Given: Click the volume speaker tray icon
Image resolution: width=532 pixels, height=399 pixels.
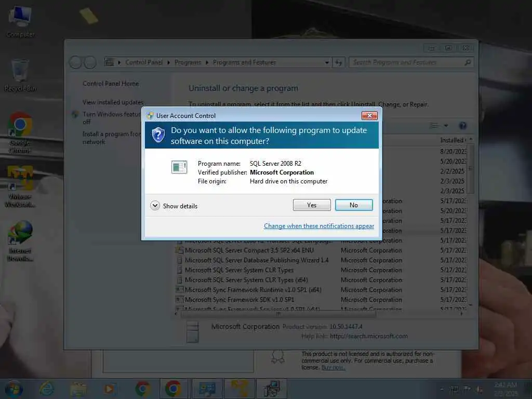Looking at the screenshot, I should tap(480, 390).
